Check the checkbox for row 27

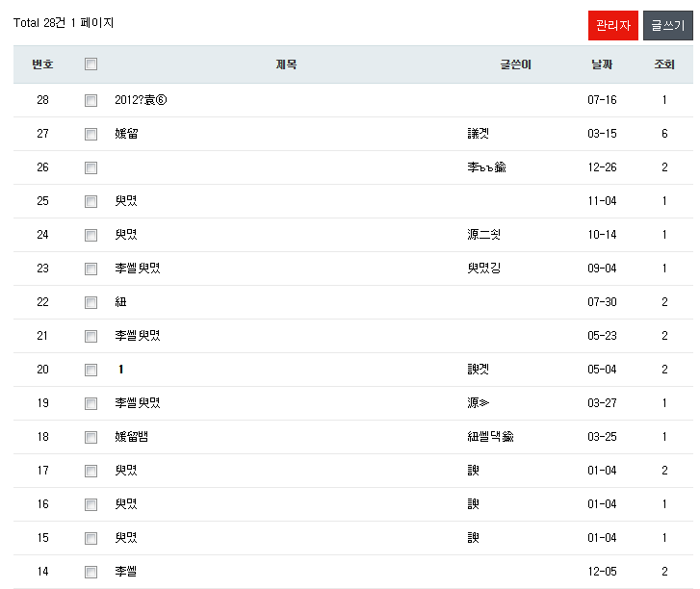(x=91, y=134)
